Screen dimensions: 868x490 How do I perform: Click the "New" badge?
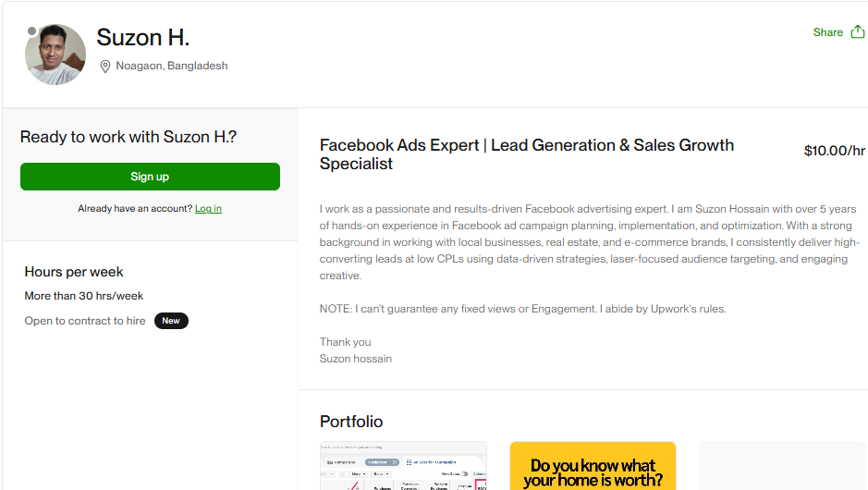click(x=171, y=321)
